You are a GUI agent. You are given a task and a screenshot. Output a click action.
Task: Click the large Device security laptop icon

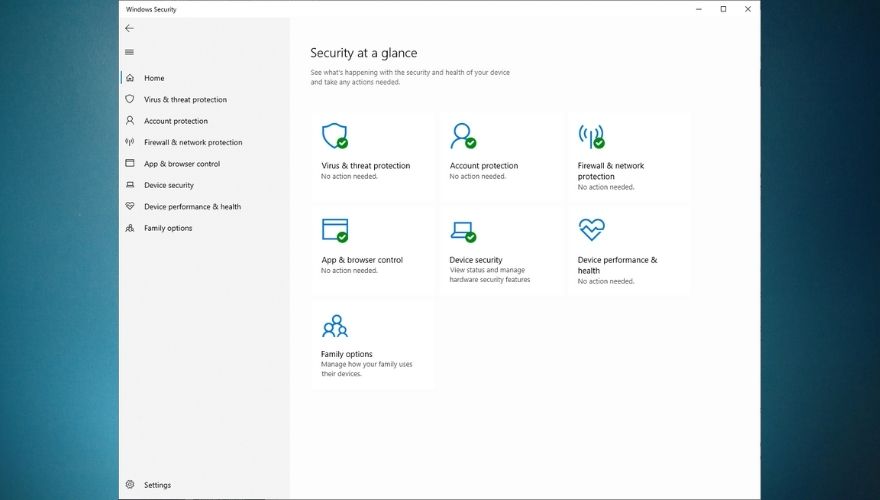click(x=463, y=231)
